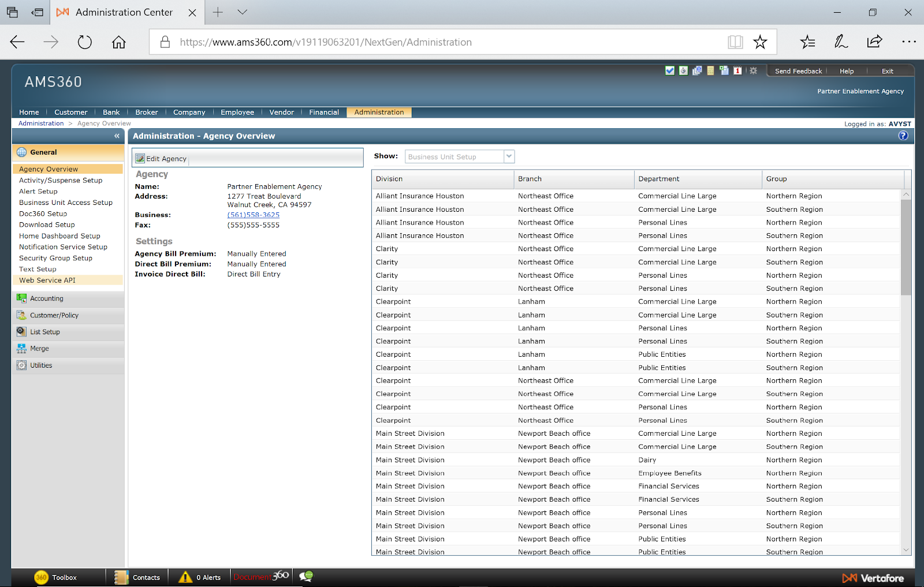Open the Vendor menu tab
The width and height of the screenshot is (924, 587).
point(282,112)
